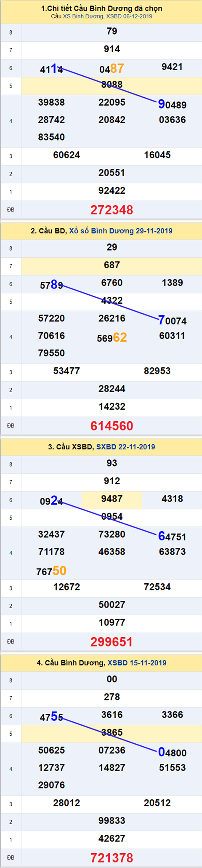Click prize 7 number 278
The width and height of the screenshot is (202, 868).
(x=112, y=697)
